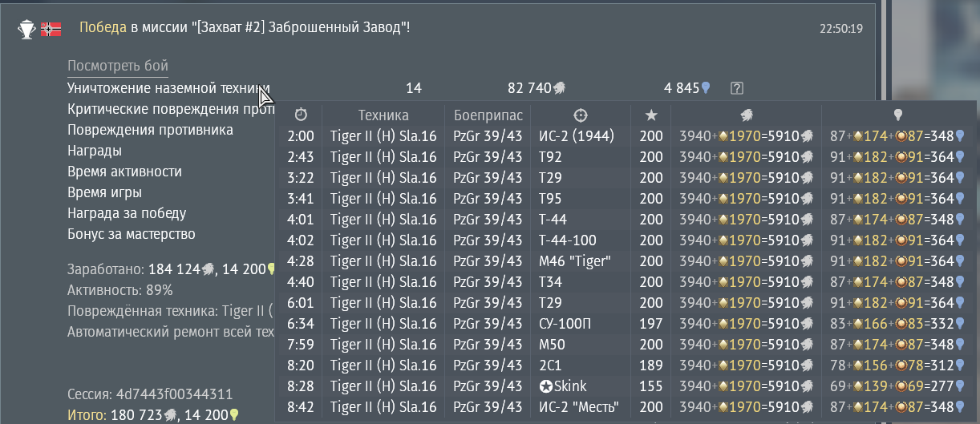Screen dimensions: 980x424
Task: Select "Уничтожение наземной техники" row
Action: (168, 88)
